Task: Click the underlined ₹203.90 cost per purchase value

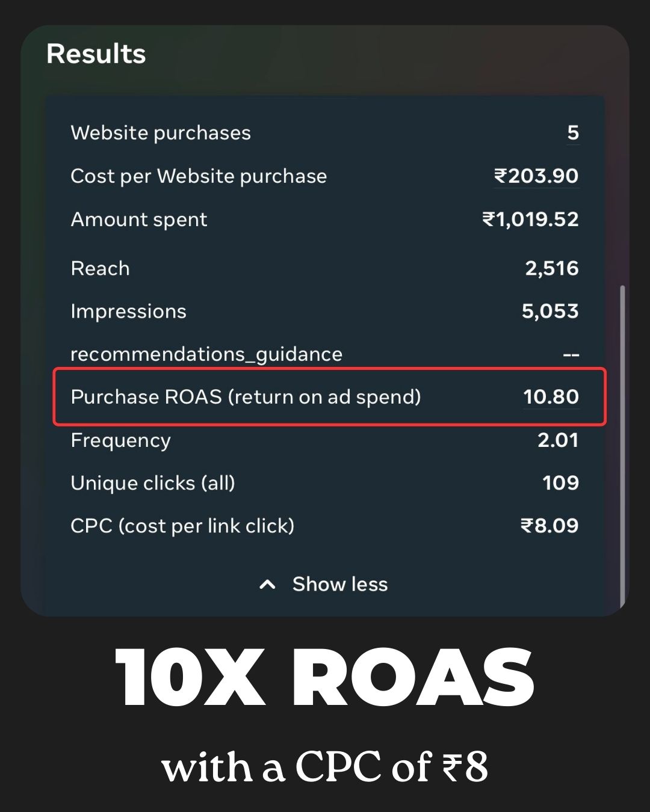Action: [536, 176]
